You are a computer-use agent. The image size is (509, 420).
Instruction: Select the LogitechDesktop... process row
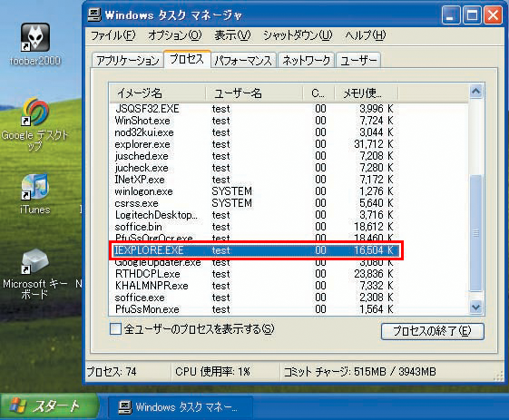coord(255,215)
